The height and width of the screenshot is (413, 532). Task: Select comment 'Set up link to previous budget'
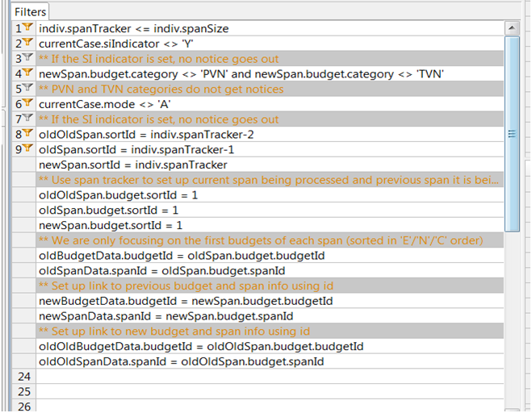pyautogui.click(x=270, y=286)
